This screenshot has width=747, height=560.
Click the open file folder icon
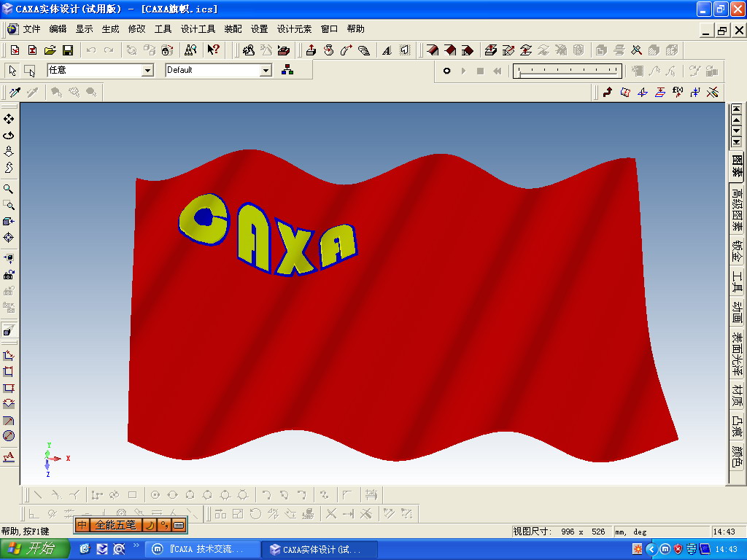(x=50, y=50)
